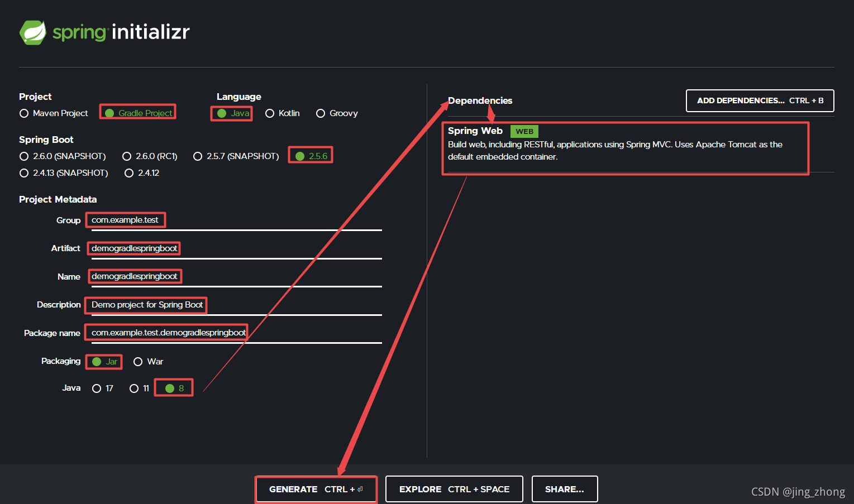This screenshot has width=854, height=504.
Task: Click the Spring Boot section heading
Action: click(46, 140)
